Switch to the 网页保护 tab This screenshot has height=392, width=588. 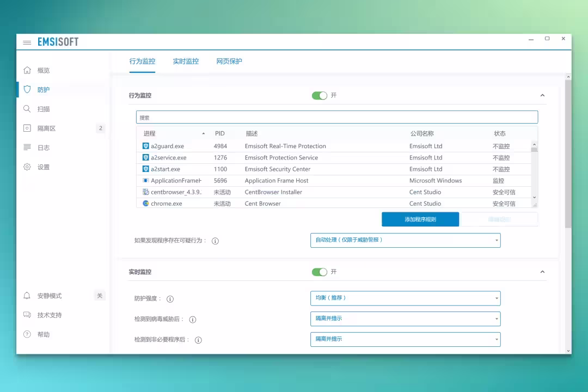point(229,62)
